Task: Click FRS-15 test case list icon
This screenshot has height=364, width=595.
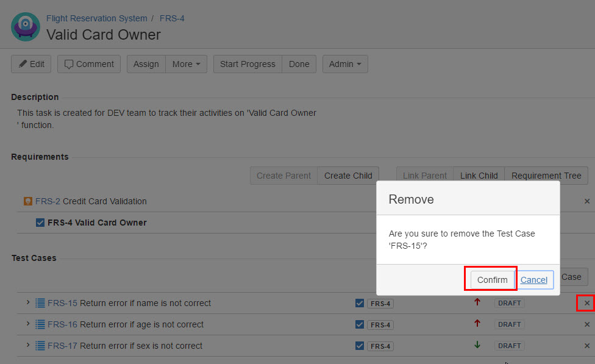Action: tap(40, 303)
